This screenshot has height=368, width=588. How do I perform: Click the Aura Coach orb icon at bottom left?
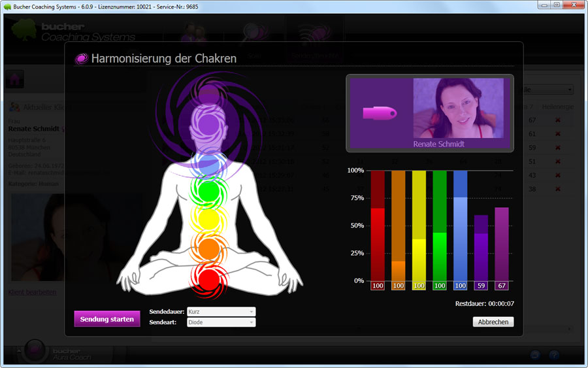[35, 350]
